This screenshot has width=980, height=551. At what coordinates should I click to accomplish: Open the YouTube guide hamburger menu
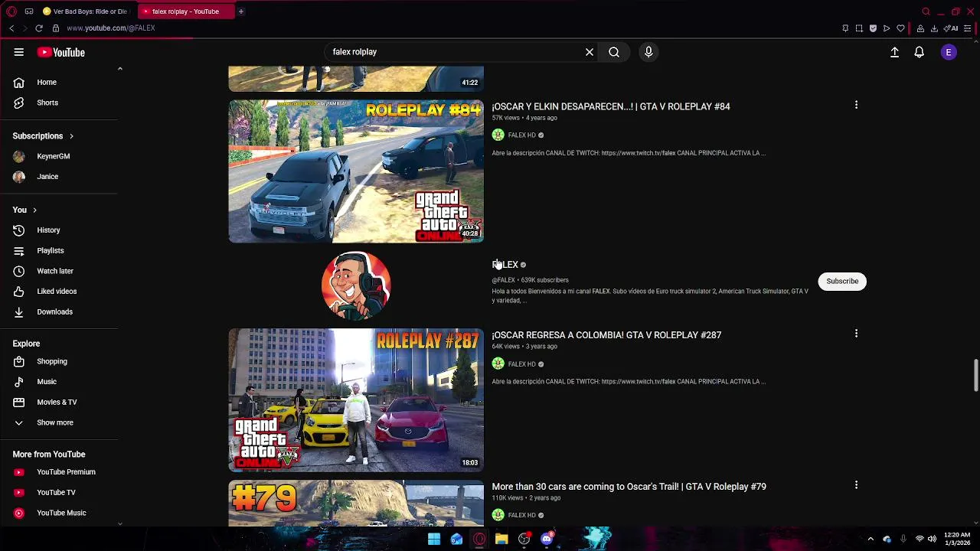pos(19,52)
